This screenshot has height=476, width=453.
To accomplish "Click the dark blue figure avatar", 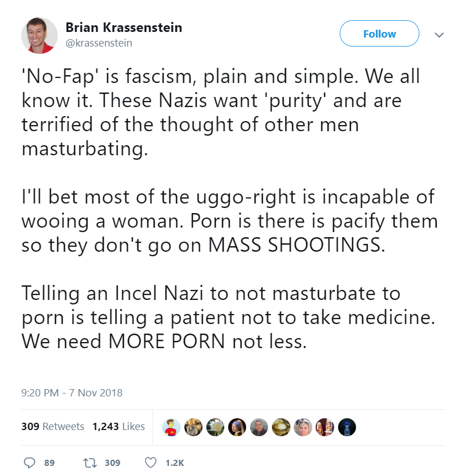I will pyautogui.click(x=346, y=427).
